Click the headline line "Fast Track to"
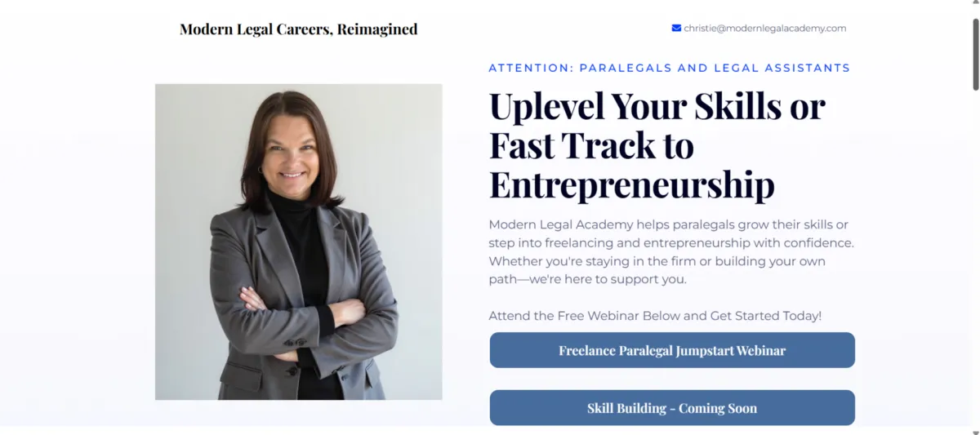The width and height of the screenshot is (980, 435). pyautogui.click(x=591, y=145)
